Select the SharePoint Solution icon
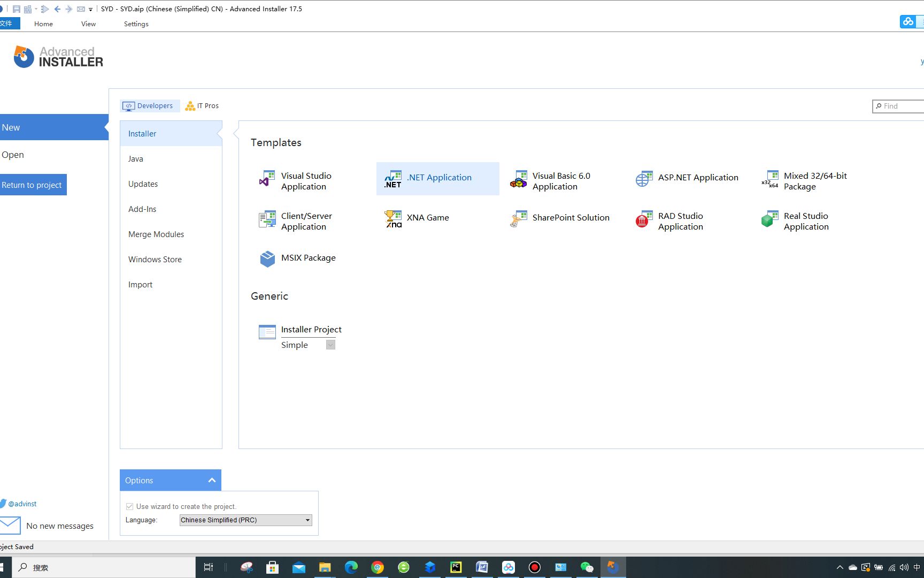The image size is (924, 578). click(518, 219)
